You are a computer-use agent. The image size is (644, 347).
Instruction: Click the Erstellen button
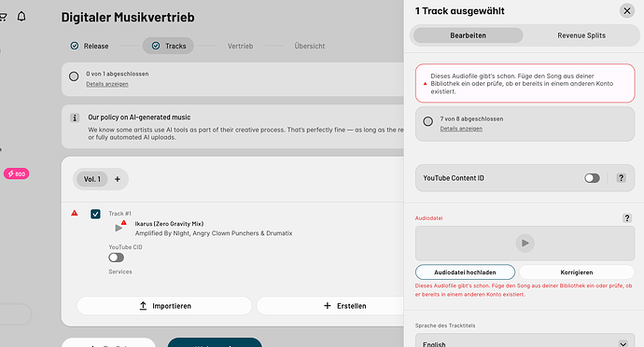click(330, 306)
